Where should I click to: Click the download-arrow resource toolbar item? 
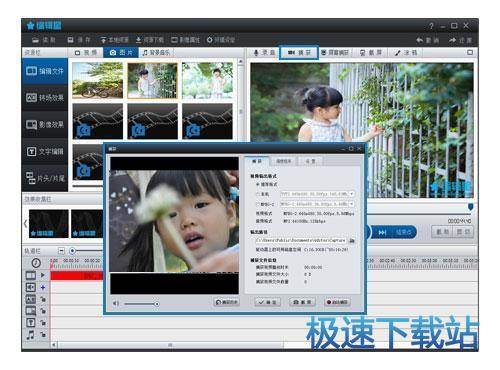[x=149, y=40]
